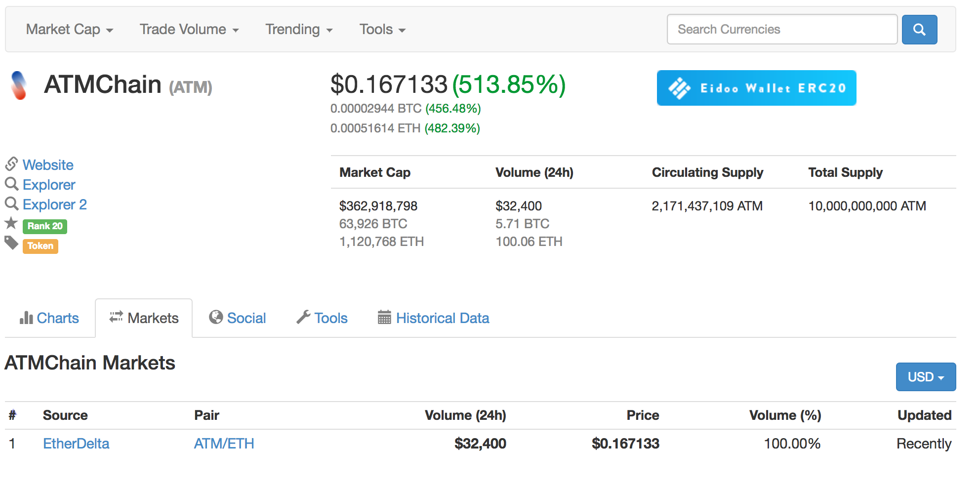Click the Eidoo Wallet ERC20 banner

click(756, 88)
